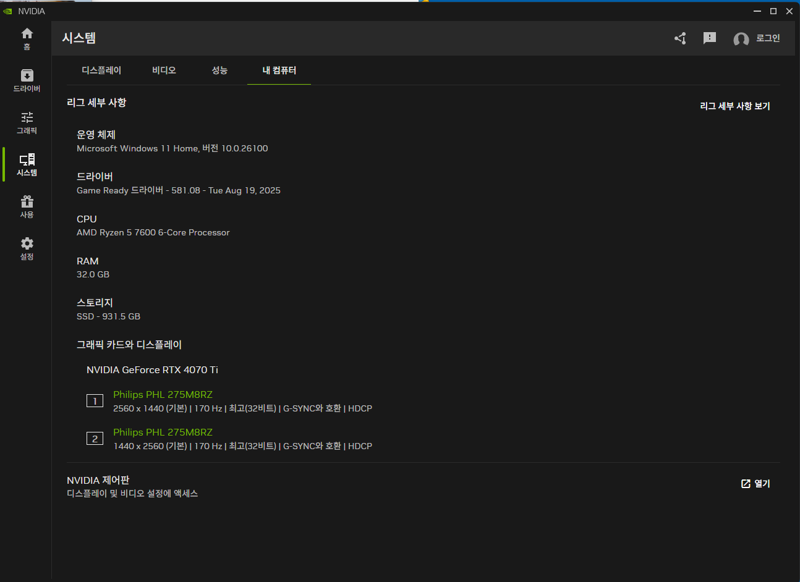Click AMD Ryzen 5 7600 processor text
Viewport: 800px width, 582px height.
click(153, 233)
